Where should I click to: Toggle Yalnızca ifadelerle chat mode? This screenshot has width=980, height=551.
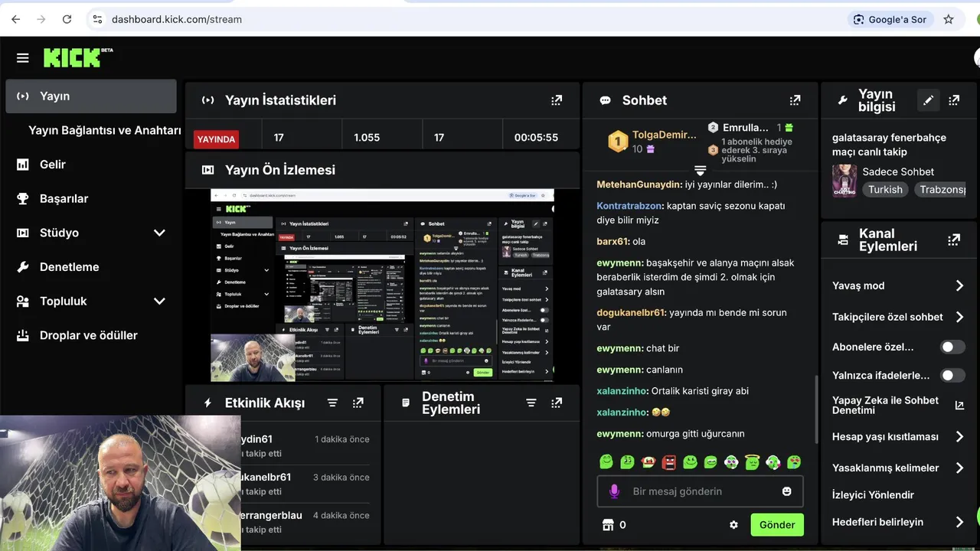pos(952,375)
